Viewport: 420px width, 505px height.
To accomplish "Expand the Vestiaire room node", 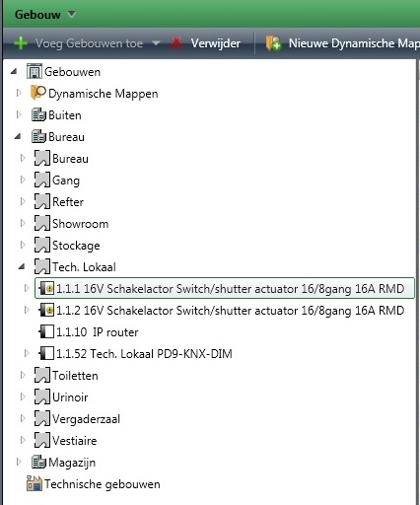I will [23, 440].
